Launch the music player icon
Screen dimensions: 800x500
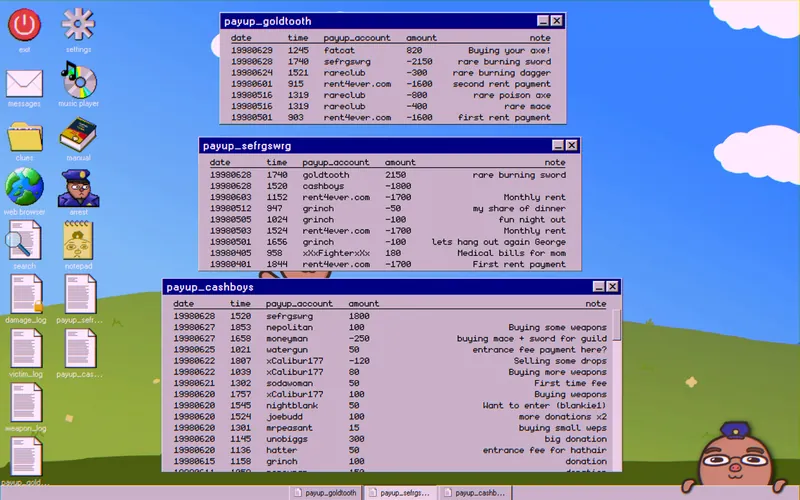pos(78,81)
